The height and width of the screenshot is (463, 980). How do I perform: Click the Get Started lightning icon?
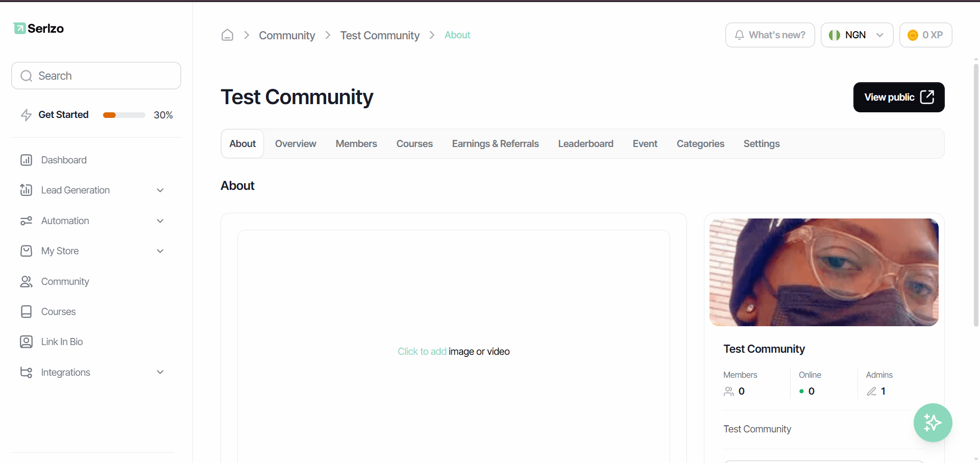coord(26,115)
